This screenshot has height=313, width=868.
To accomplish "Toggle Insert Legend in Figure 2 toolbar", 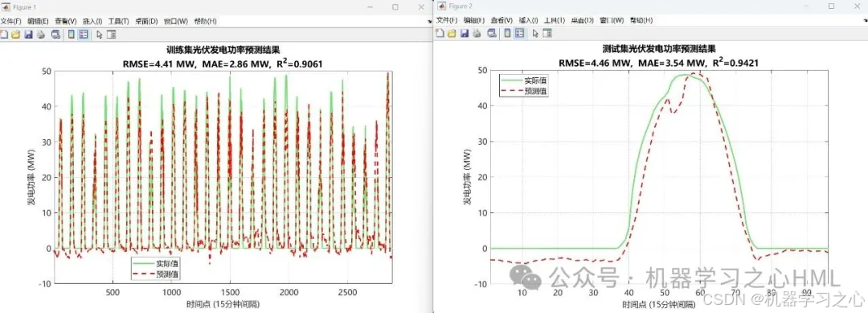I will (x=520, y=33).
